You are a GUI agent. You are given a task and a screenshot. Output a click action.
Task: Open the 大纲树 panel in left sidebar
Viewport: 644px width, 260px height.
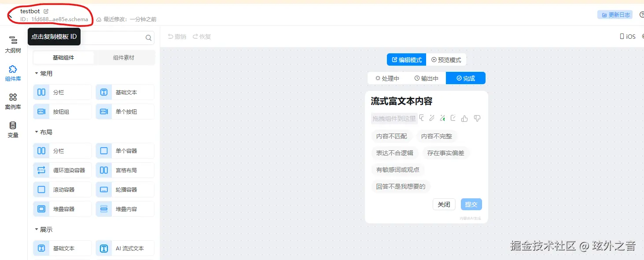(13, 44)
